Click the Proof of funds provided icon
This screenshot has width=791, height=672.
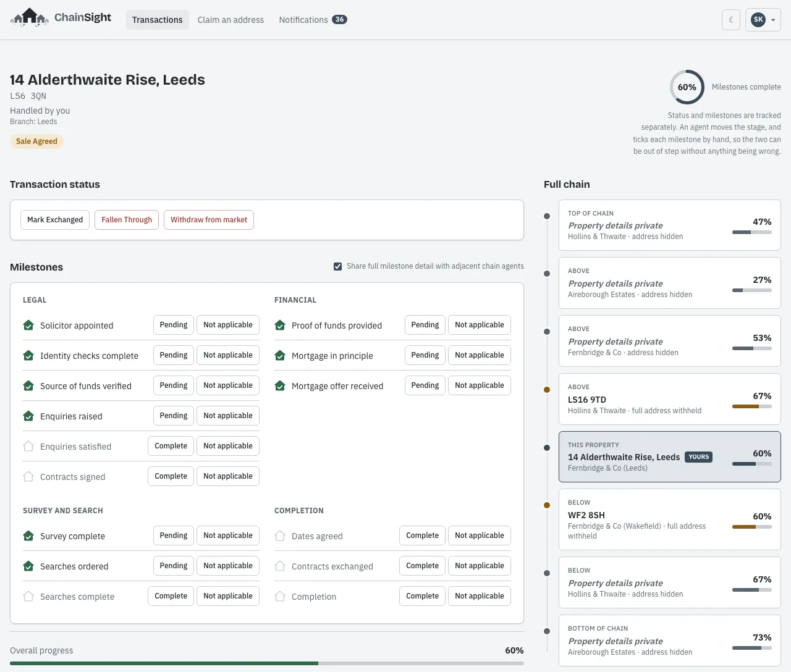tap(280, 325)
